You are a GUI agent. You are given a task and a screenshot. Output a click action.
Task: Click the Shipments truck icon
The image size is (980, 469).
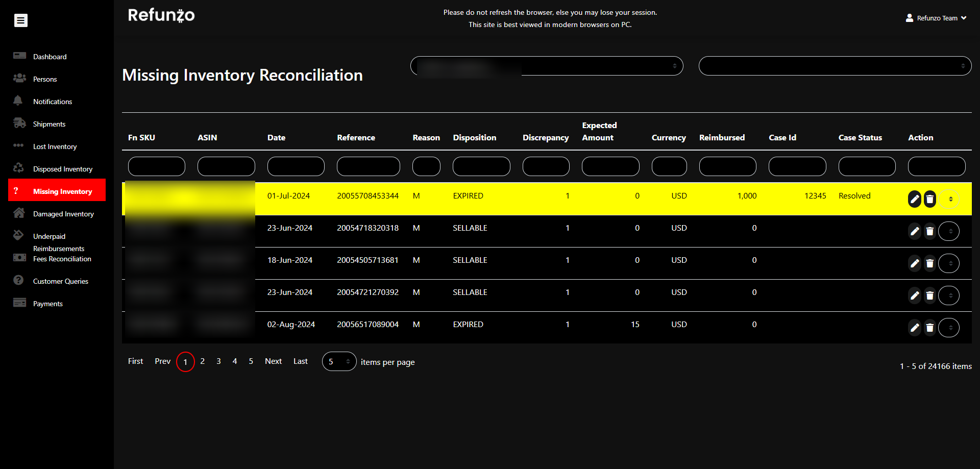coord(19,123)
